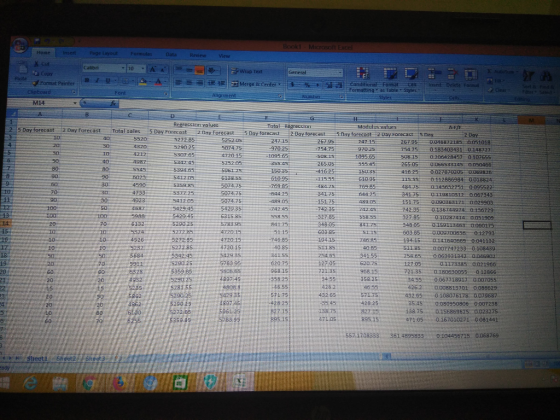Click the Cut scissors icon
The image size is (560, 420).
point(36,64)
